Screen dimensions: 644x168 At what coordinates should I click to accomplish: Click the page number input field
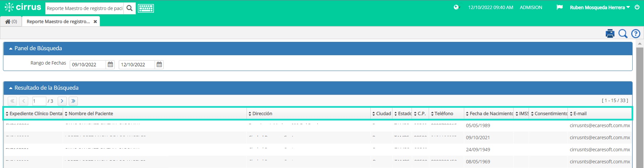pyautogui.click(x=39, y=101)
